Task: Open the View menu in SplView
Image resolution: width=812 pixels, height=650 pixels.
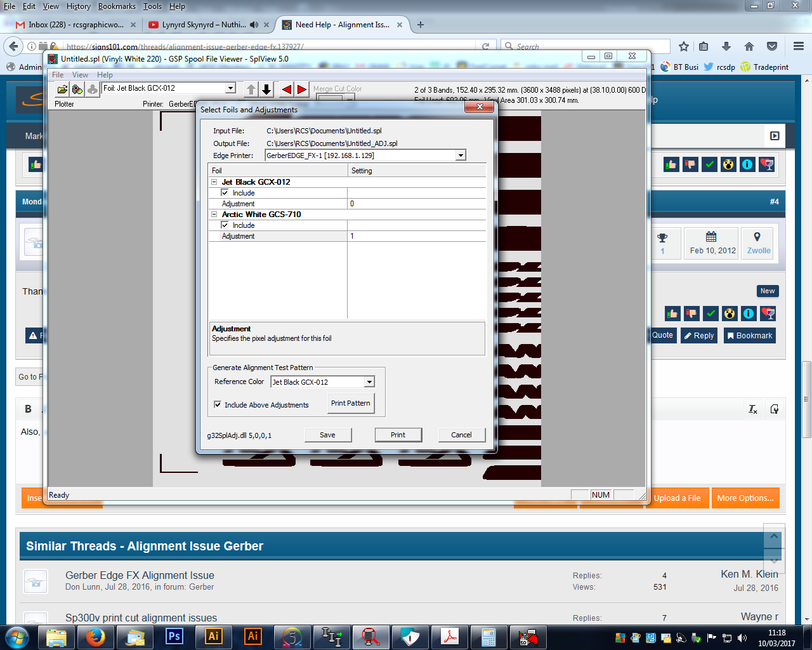Action: [x=81, y=75]
